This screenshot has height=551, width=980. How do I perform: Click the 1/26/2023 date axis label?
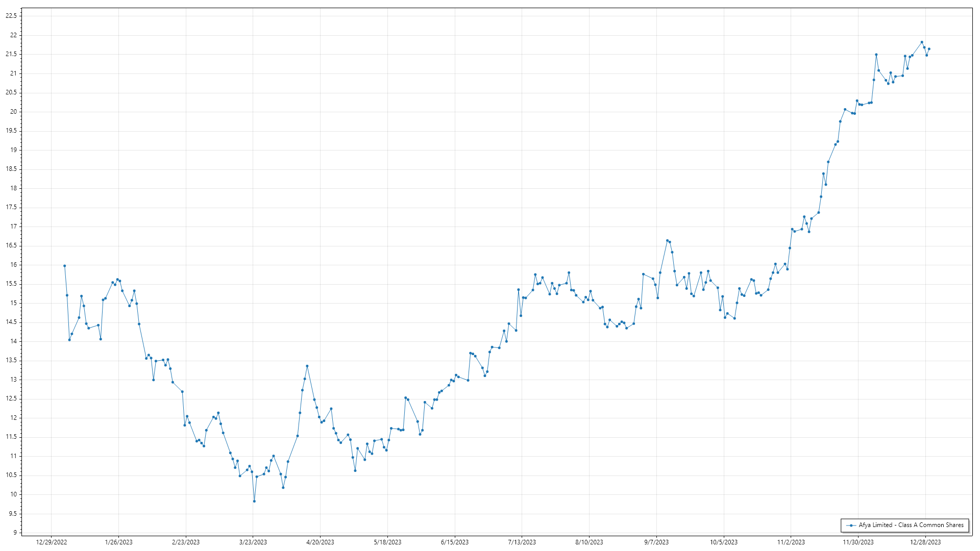point(118,542)
